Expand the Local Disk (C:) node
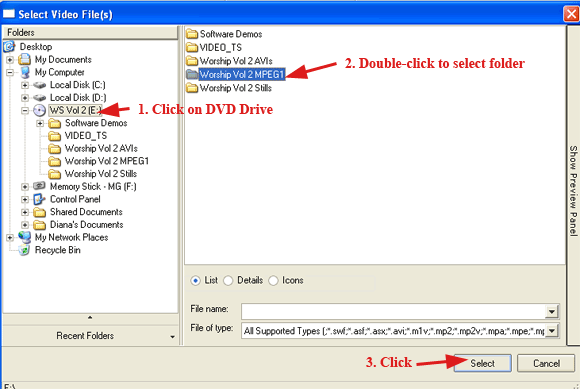Viewport: 580px width, 389px height. point(25,85)
